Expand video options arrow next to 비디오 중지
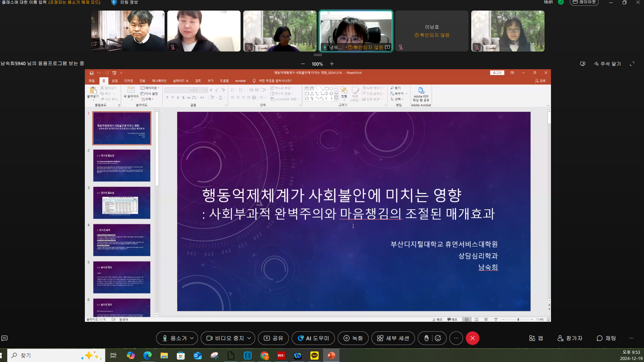This screenshot has width=644, height=362. (x=249, y=338)
